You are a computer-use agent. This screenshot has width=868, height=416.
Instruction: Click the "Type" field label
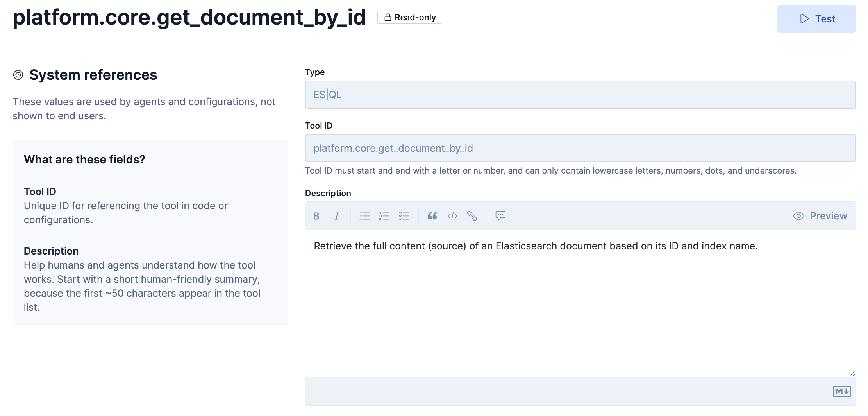(x=315, y=72)
